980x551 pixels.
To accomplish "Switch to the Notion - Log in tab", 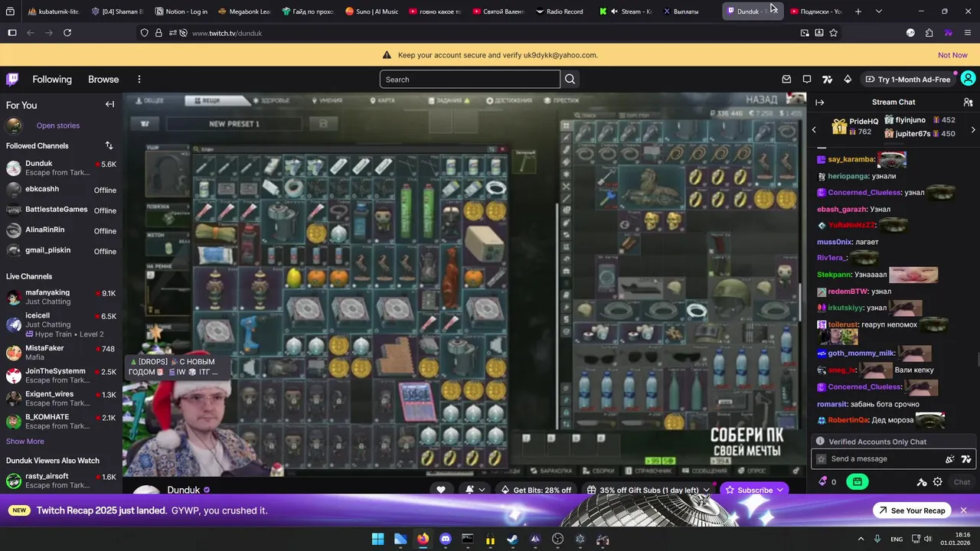I will click(181, 11).
